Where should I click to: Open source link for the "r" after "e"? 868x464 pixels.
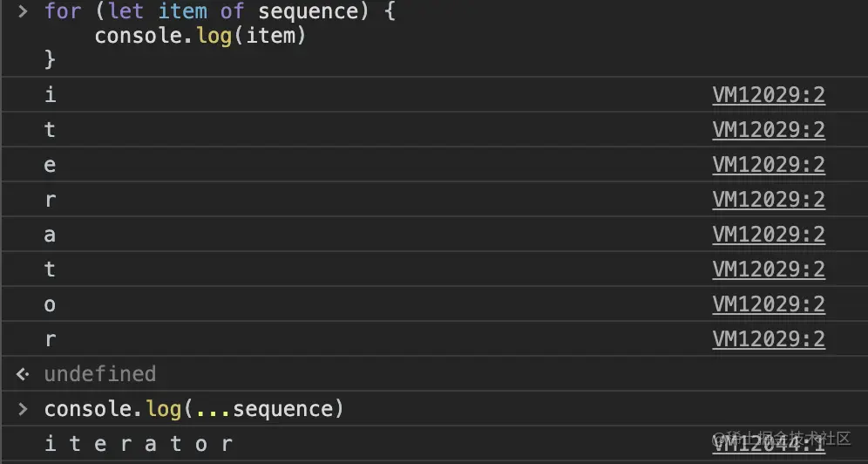tap(768, 200)
